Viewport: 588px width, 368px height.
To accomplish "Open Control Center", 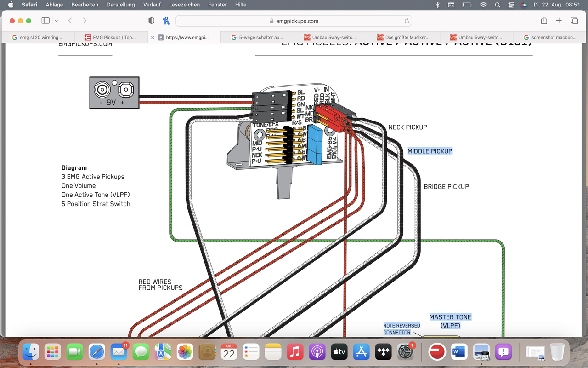I will (511, 5).
